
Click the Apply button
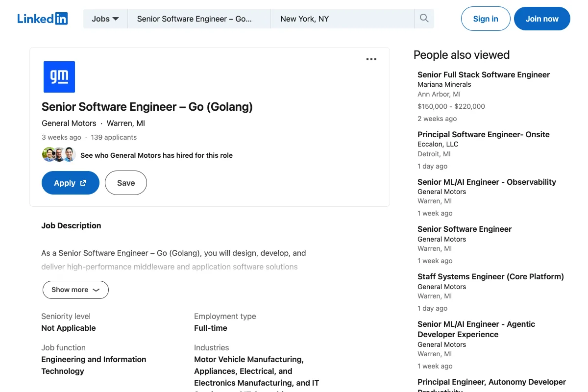[71, 183]
